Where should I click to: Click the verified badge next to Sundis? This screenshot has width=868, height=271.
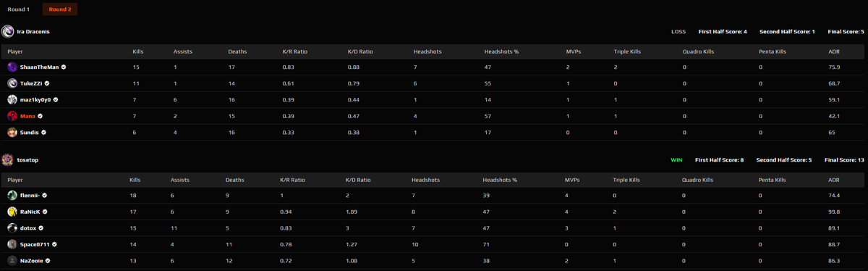[x=44, y=133]
